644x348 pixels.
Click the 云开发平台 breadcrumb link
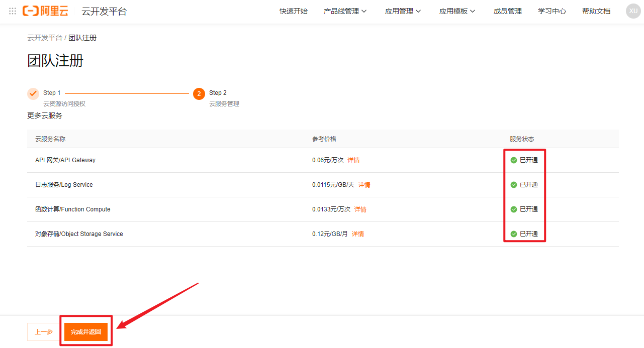[x=45, y=38]
